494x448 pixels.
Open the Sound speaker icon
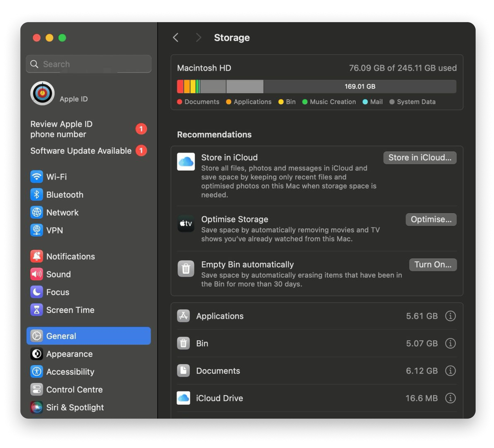coord(36,274)
